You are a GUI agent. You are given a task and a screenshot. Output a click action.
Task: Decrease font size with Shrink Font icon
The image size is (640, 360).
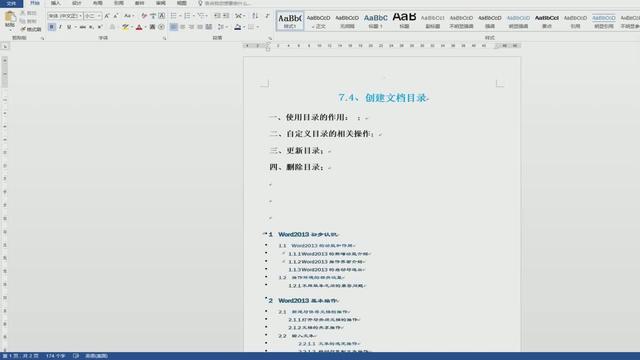pos(116,16)
